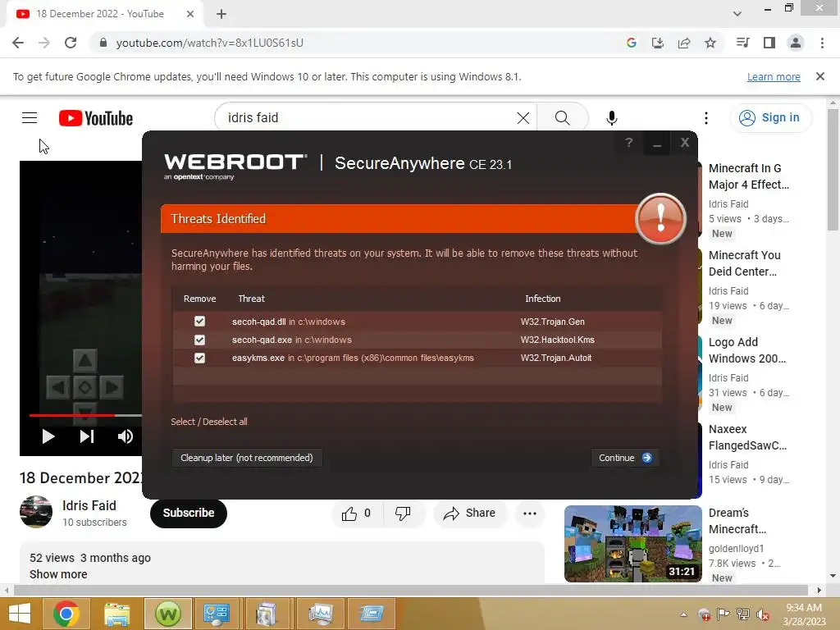Click the Webroot taskbar icon

167,614
